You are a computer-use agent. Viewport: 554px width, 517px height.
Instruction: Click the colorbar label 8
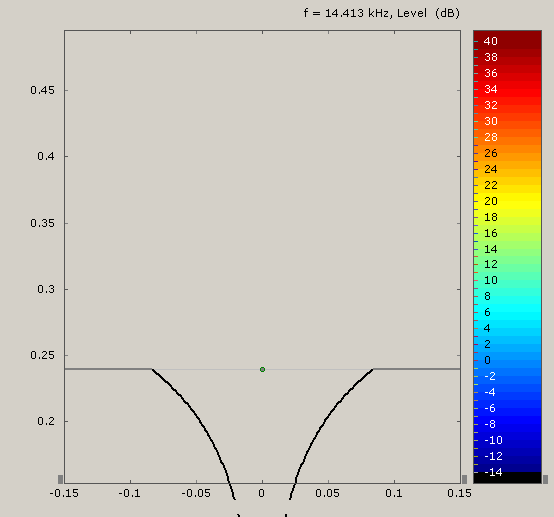click(x=487, y=296)
